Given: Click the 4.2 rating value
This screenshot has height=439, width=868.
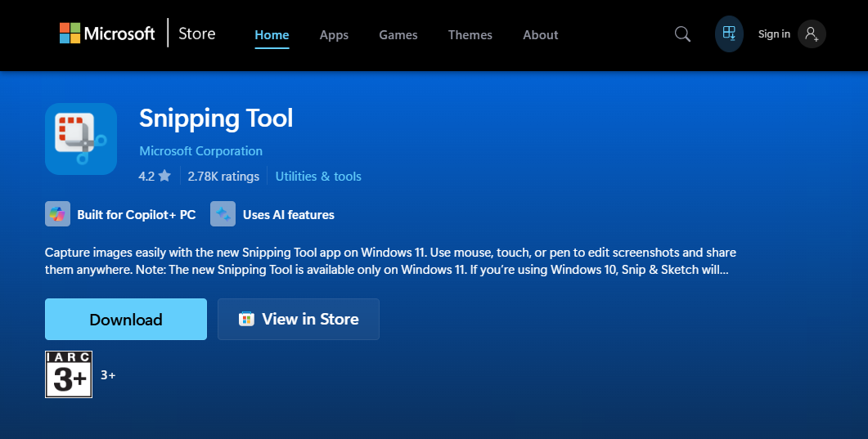Looking at the screenshot, I should (x=146, y=177).
